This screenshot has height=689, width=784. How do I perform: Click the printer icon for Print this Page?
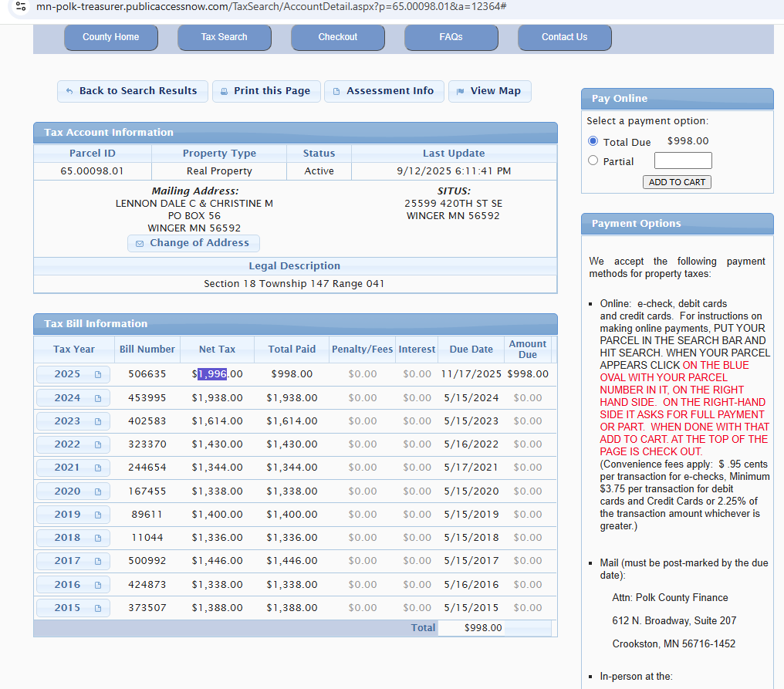click(225, 91)
